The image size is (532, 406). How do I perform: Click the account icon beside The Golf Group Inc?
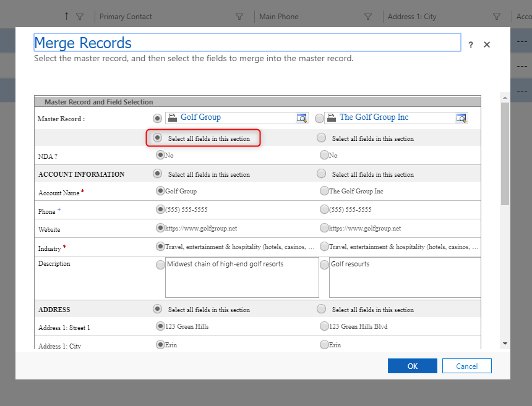click(332, 117)
